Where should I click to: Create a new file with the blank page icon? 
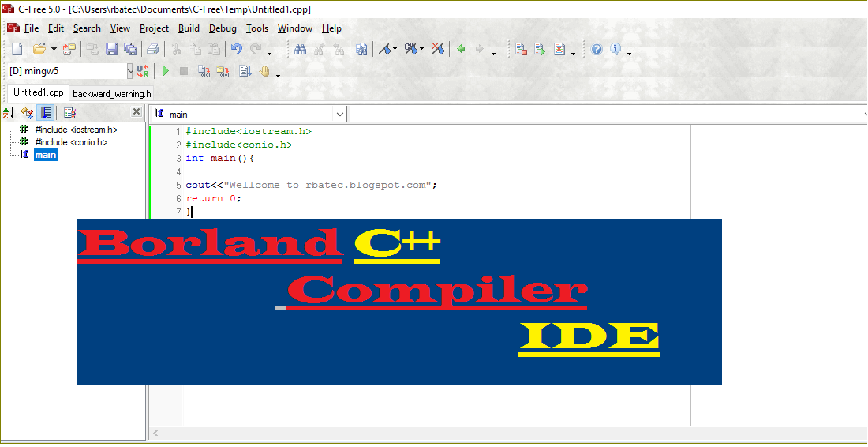pos(17,49)
